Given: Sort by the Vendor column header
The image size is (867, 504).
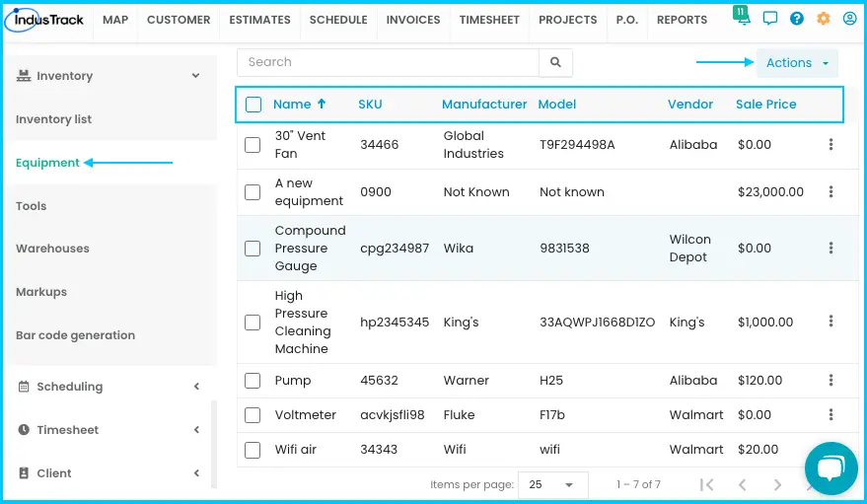Looking at the screenshot, I should tap(690, 104).
